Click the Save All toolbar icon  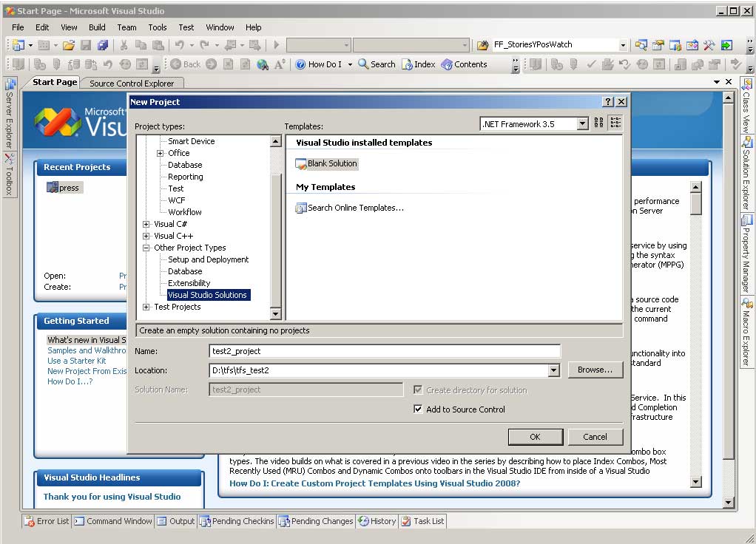pyautogui.click(x=103, y=45)
